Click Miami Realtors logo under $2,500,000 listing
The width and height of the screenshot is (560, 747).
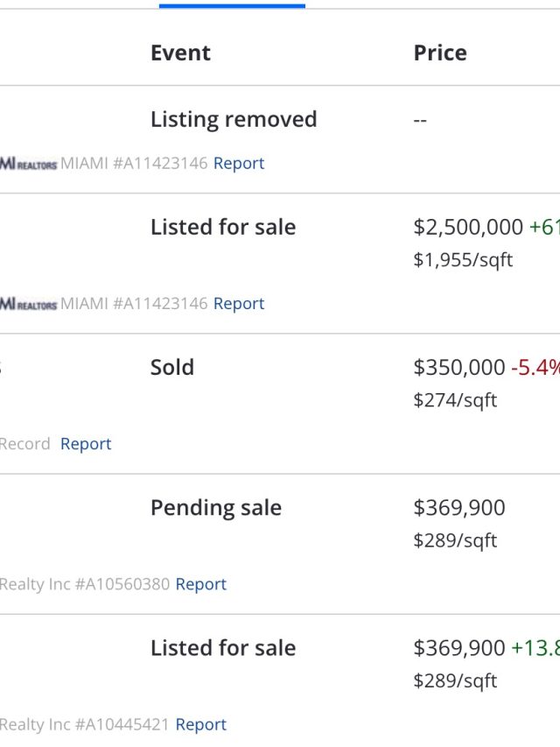(x=28, y=304)
